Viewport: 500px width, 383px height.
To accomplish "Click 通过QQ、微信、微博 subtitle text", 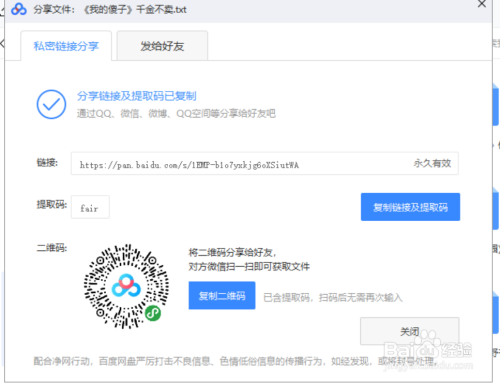I will [176, 114].
